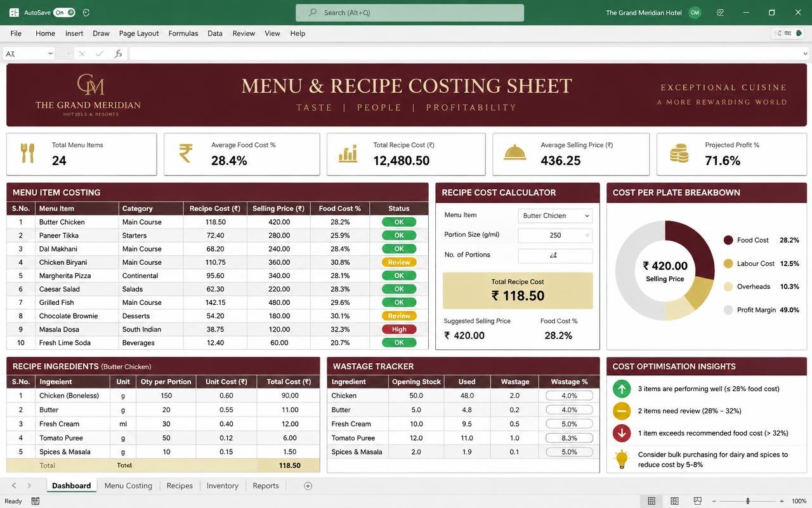The height and width of the screenshot is (508, 812).
Task: Click the formula bar cancel X icon
Action: click(x=81, y=54)
